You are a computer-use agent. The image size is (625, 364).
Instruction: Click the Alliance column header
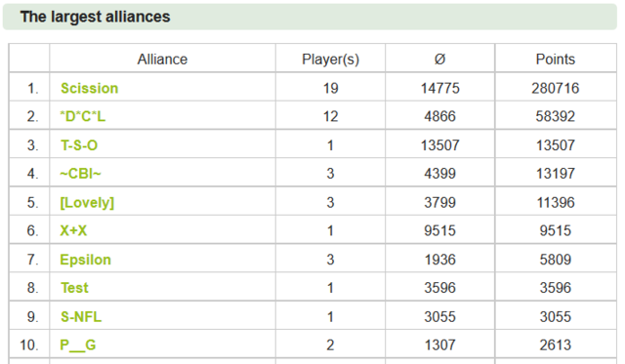(x=162, y=59)
